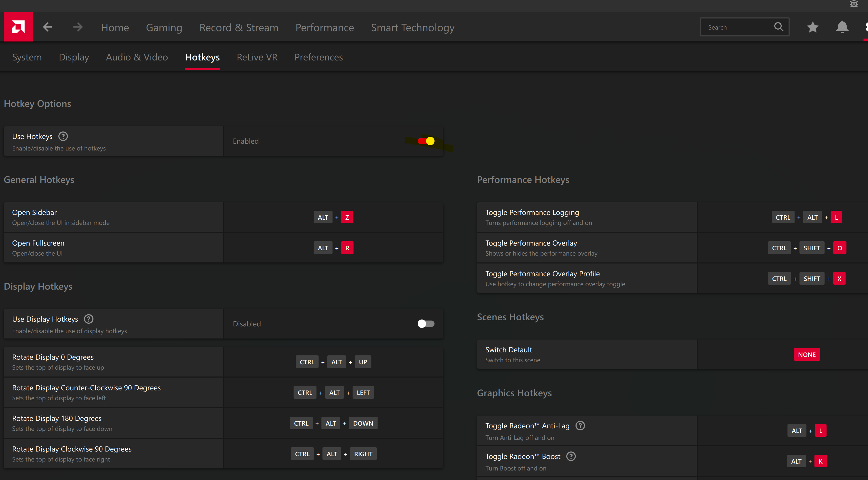Go back with the left arrow
This screenshot has height=480, width=868.
tap(48, 27)
